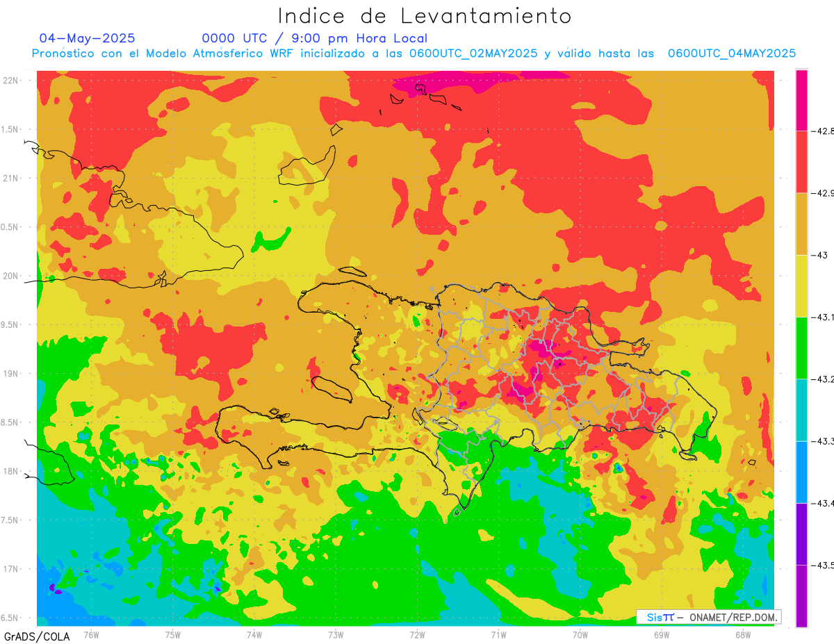
Task: Click the '70W' longitude label
Action: pyautogui.click(x=580, y=635)
